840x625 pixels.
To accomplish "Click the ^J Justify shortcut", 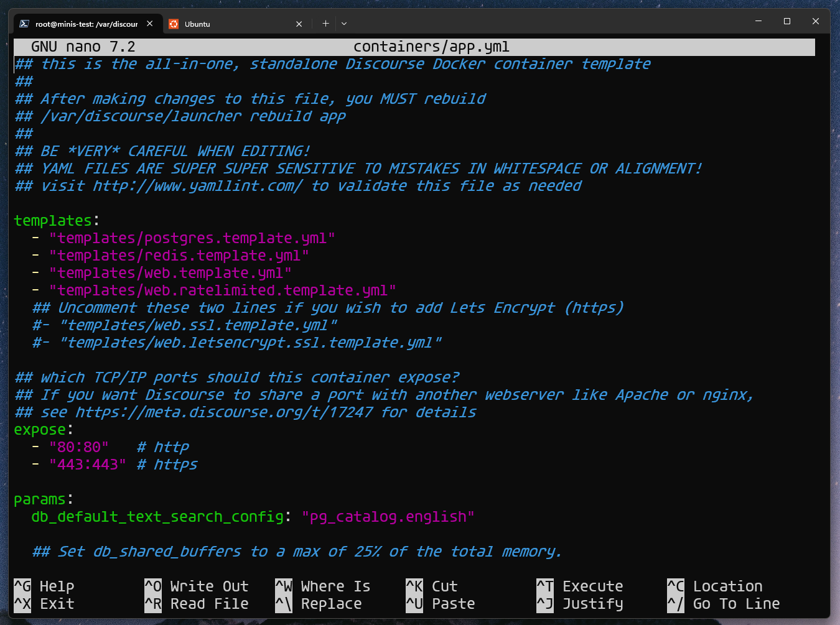I will click(x=580, y=604).
